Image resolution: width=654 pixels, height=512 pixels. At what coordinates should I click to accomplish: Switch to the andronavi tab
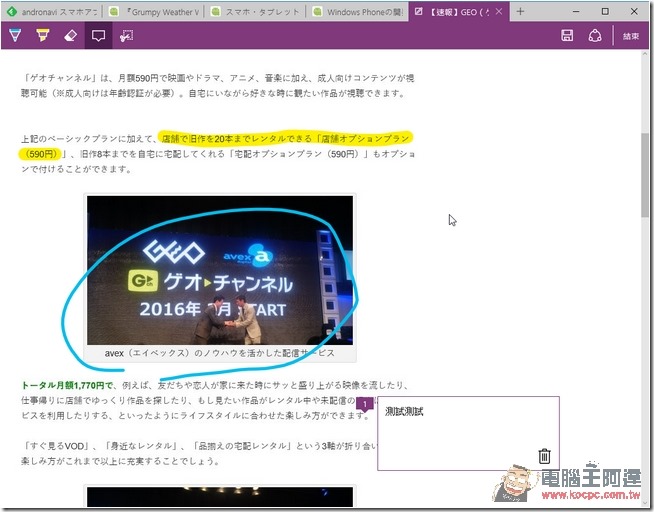tap(52, 12)
